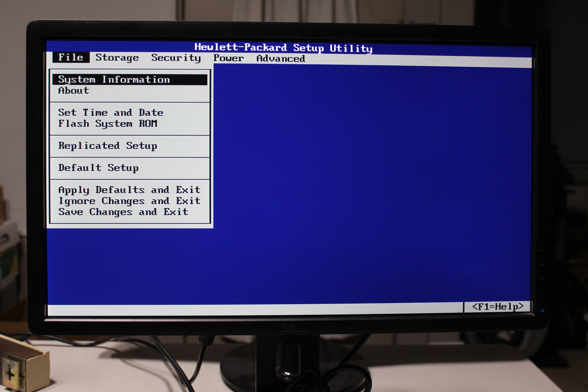The width and height of the screenshot is (588, 392).
Task: Choose About in the File menu
Action: [x=73, y=90]
